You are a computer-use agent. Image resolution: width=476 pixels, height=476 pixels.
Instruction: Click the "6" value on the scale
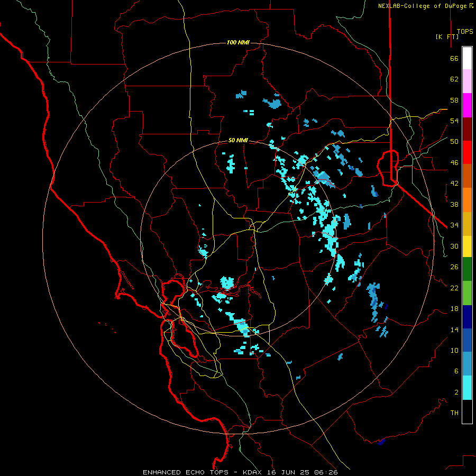tap(456, 371)
